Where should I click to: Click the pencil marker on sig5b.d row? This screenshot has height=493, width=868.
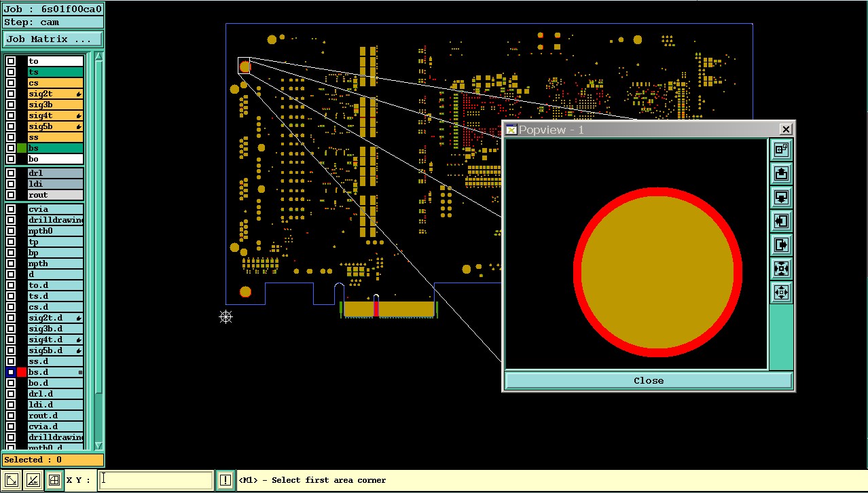(x=79, y=350)
